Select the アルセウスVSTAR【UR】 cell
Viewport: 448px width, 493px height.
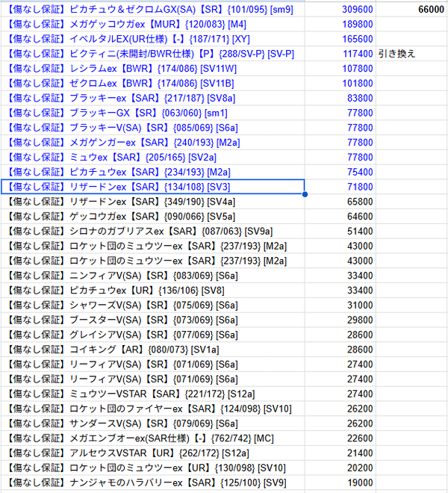[152, 453]
